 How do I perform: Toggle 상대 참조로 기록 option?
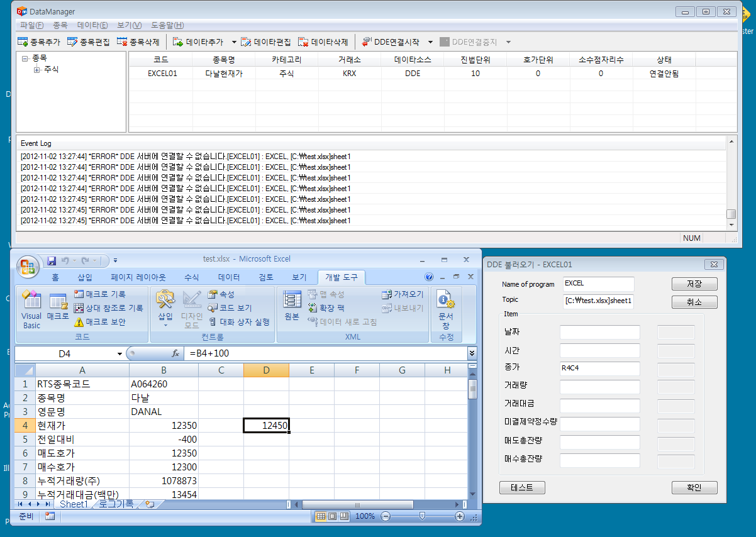(x=79, y=308)
